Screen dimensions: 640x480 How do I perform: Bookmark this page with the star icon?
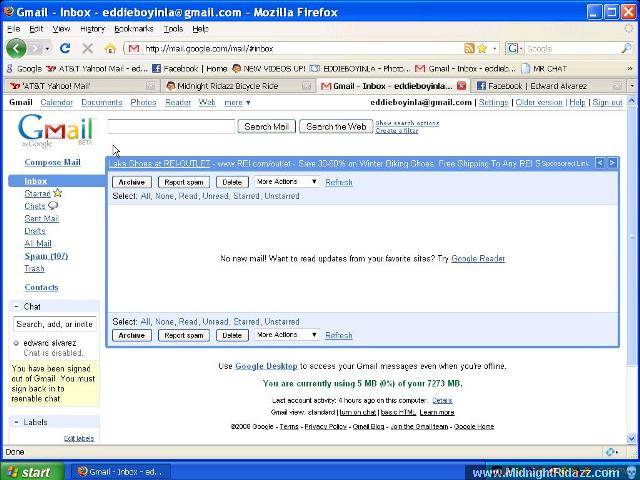click(482, 49)
